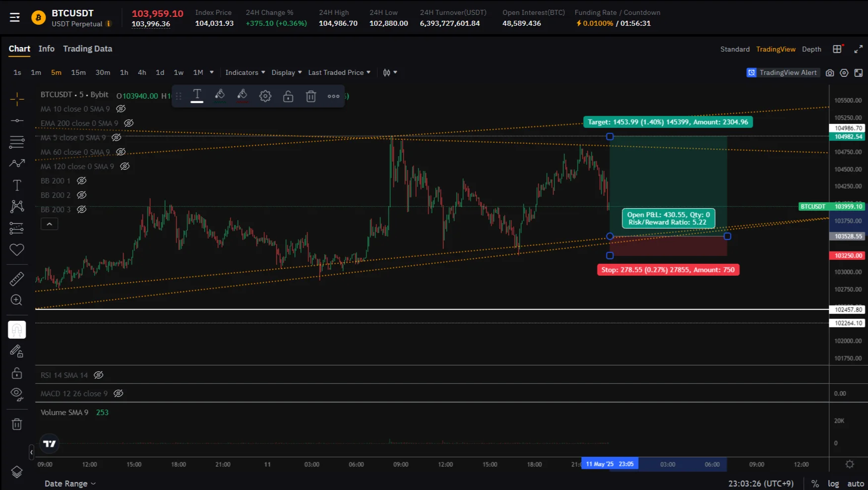This screenshot has width=868, height=490.
Task: Open the Date Range dropdown
Action: 70,484
